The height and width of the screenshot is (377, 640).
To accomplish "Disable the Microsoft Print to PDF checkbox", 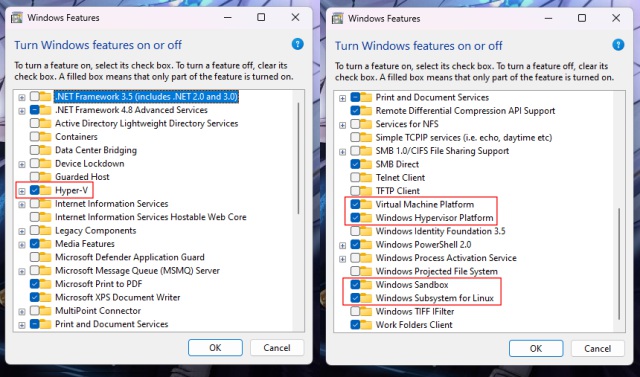I will 35,284.
